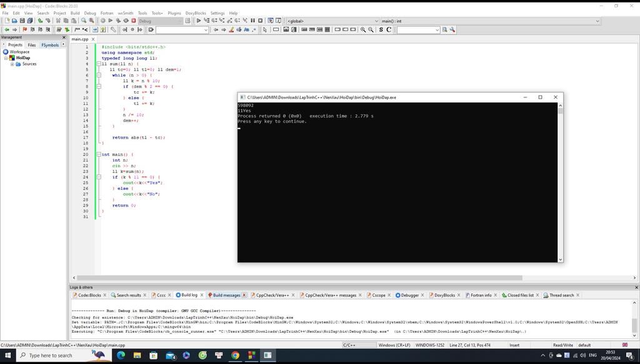640x364 pixels.
Task: Close the Build messages tab
Action: point(244,295)
